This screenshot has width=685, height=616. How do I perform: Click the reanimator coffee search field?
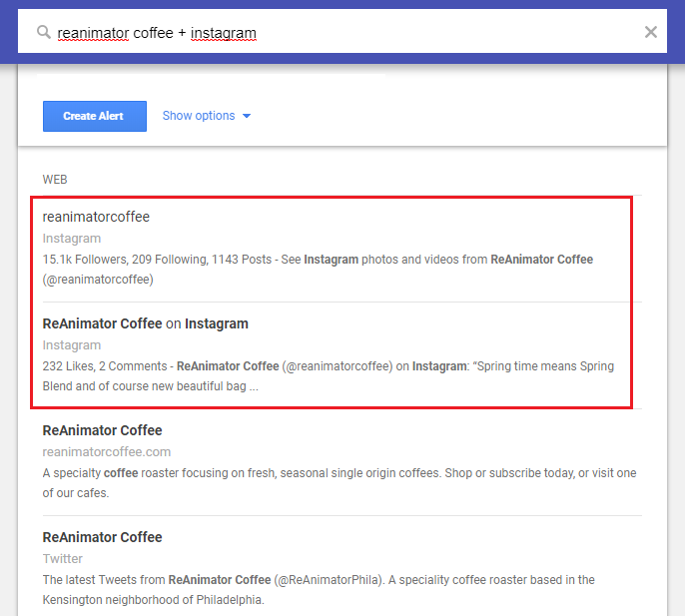click(x=342, y=31)
